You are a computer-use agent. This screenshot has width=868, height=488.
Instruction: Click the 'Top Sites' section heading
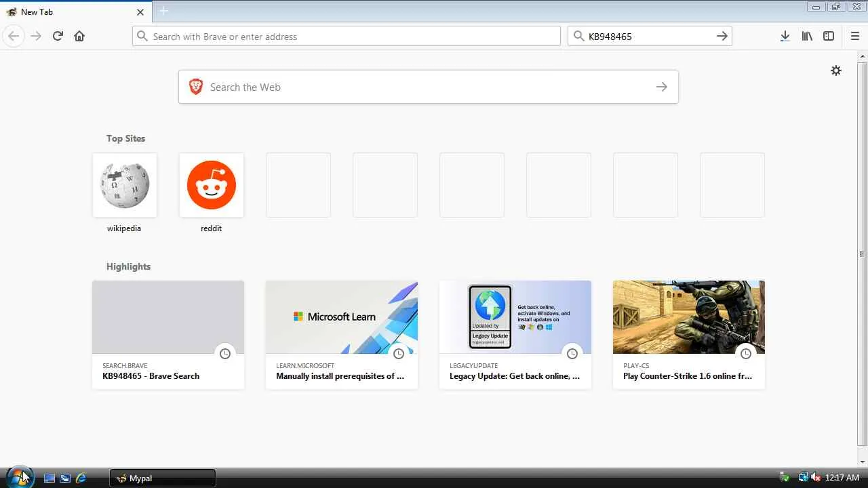click(125, 138)
